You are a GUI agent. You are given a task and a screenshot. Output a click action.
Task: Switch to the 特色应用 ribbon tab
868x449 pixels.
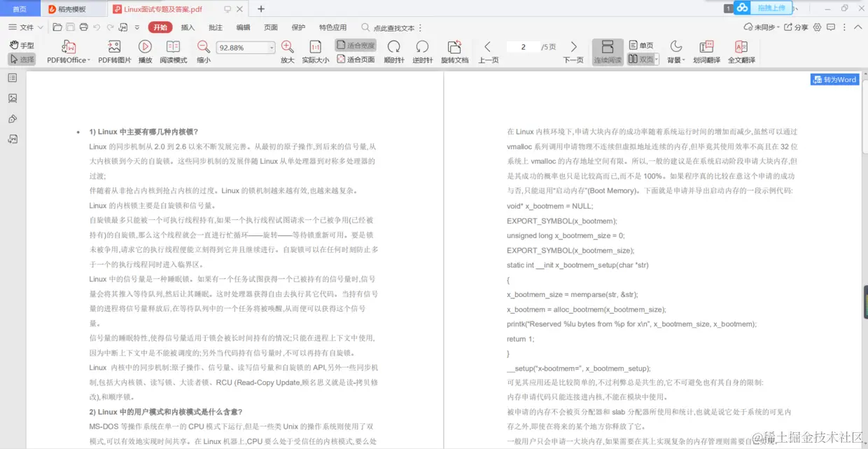tap(332, 27)
